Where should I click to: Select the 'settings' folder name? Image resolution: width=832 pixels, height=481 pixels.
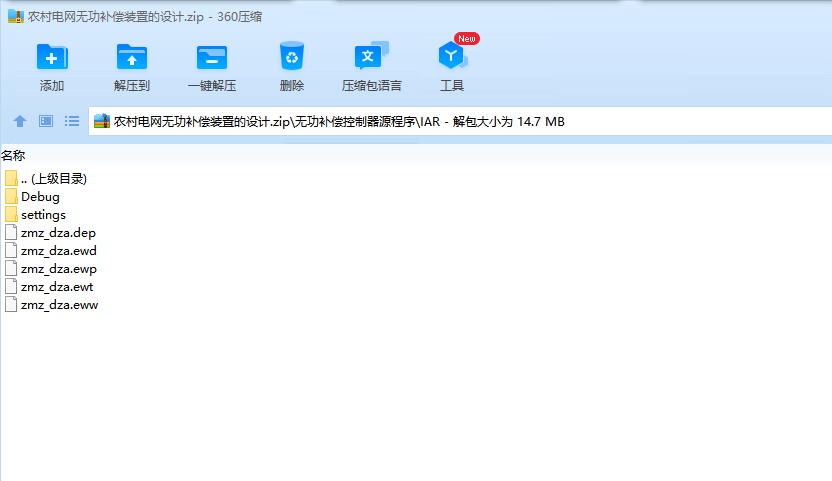(44, 215)
